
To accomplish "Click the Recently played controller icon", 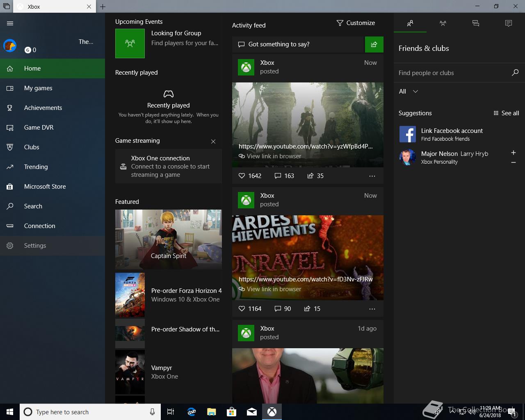I will (169, 94).
